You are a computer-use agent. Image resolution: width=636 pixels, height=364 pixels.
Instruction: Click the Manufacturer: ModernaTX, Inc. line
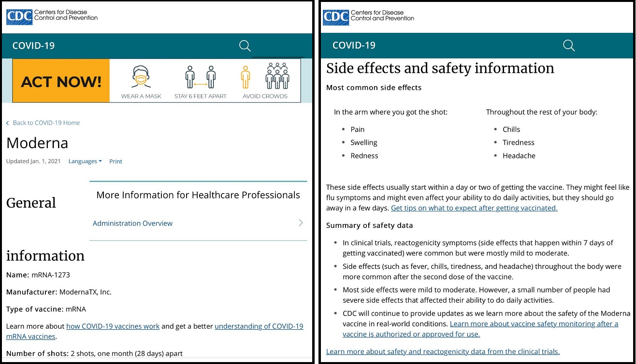(59, 292)
